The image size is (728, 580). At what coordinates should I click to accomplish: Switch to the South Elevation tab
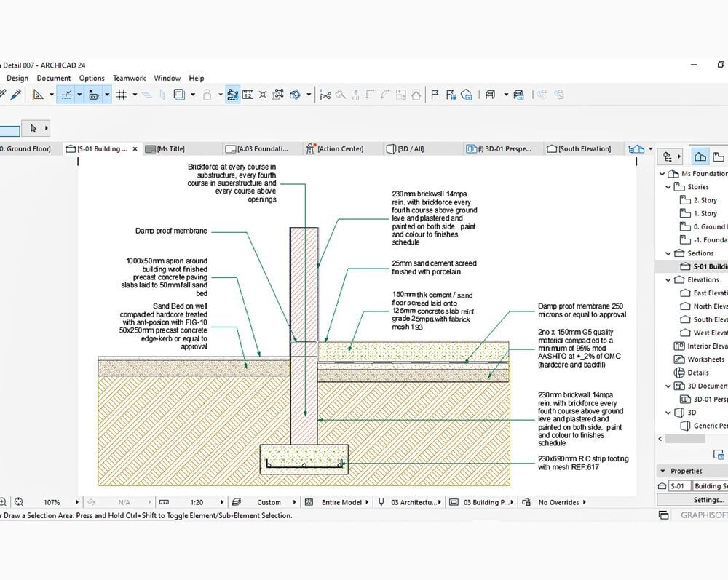[x=584, y=149]
